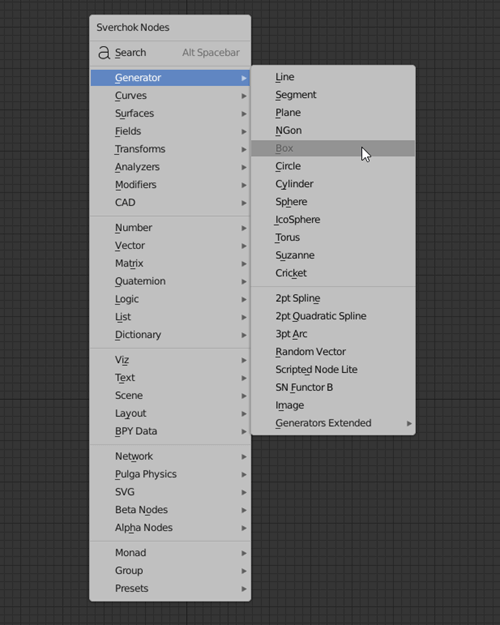Image resolution: width=500 pixels, height=625 pixels.
Task: Expand the Curves submenu arrow
Action: (x=244, y=96)
